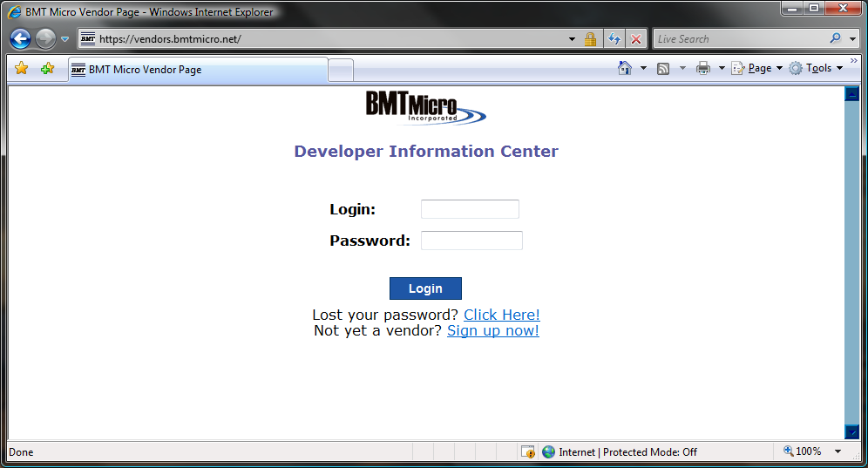Screen dimensions: 868x468
Task: Close the Internet Explorer window
Action: click(x=843, y=8)
